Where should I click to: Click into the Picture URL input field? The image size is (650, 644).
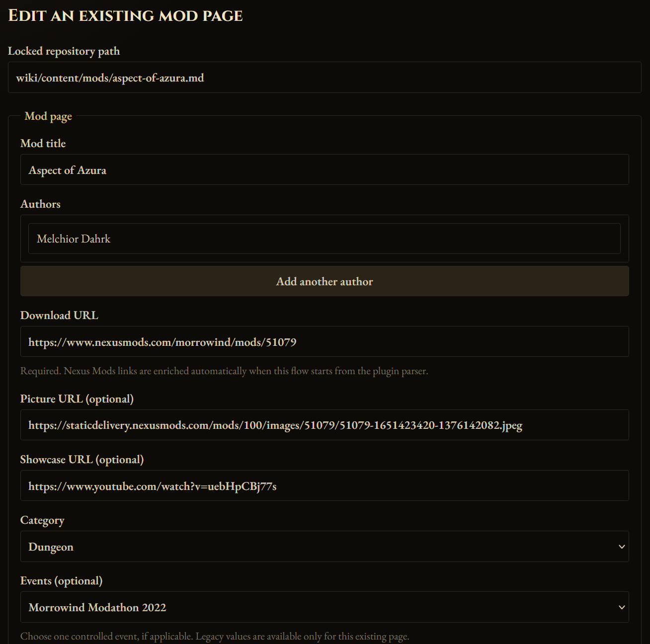click(325, 425)
